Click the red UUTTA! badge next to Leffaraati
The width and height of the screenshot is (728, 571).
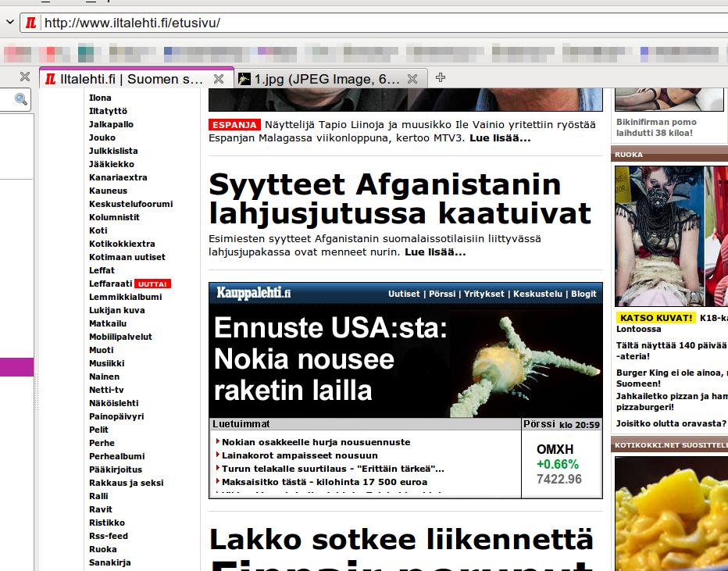152,284
